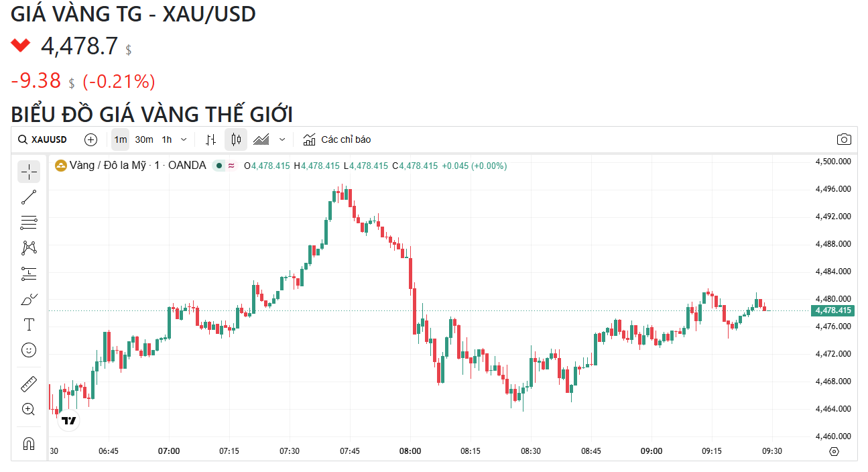Open the XAUUSD symbol search

point(43,139)
